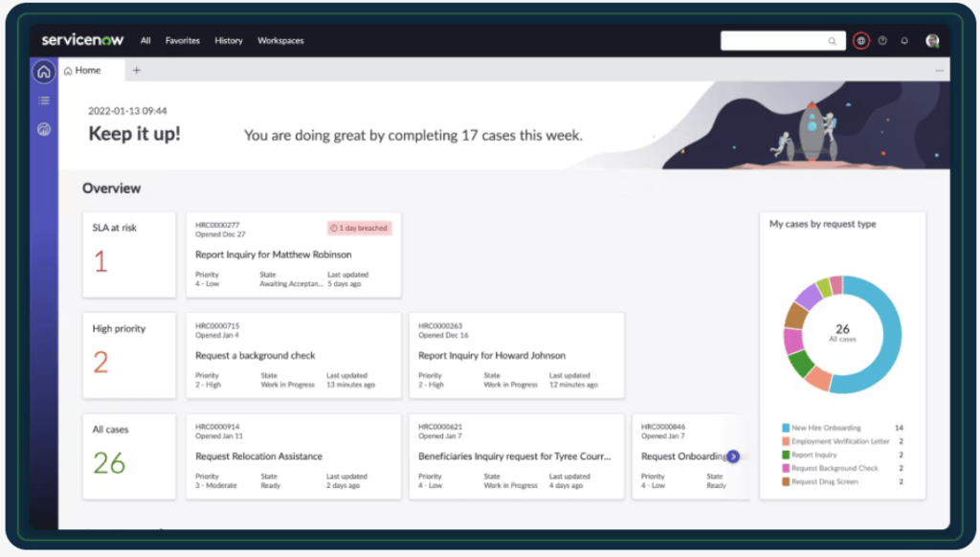This screenshot has height=557, width=980.
Task: Click the global search field
Action: click(x=783, y=40)
